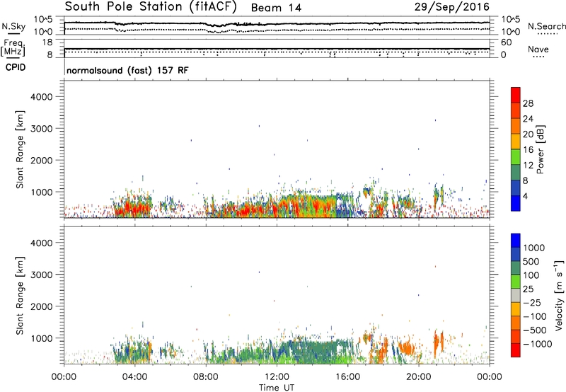Click the '04:00' time tick label
The image size is (566, 392).
click(x=135, y=377)
